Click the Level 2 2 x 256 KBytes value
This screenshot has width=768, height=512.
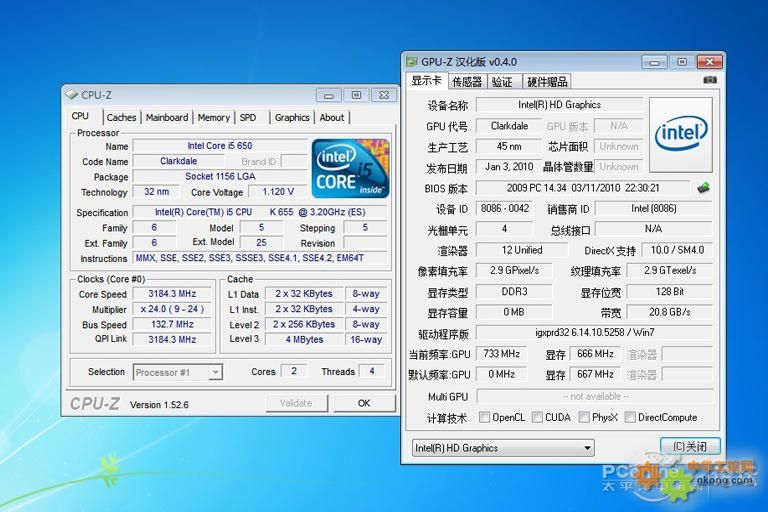point(304,324)
